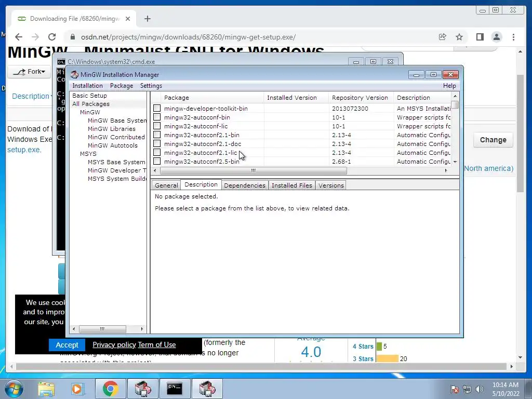Screen dimensions: 532x399
Task: Switch to the Description tab
Action: tap(201, 184)
